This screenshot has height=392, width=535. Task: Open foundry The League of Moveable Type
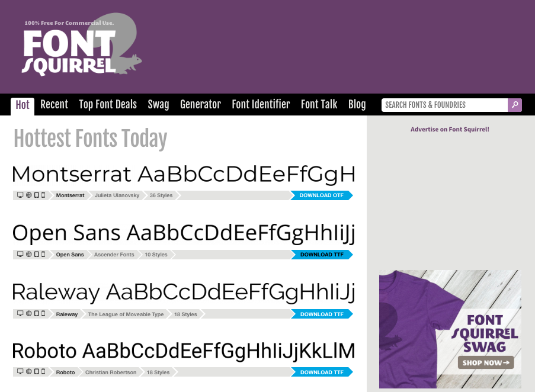point(126,314)
